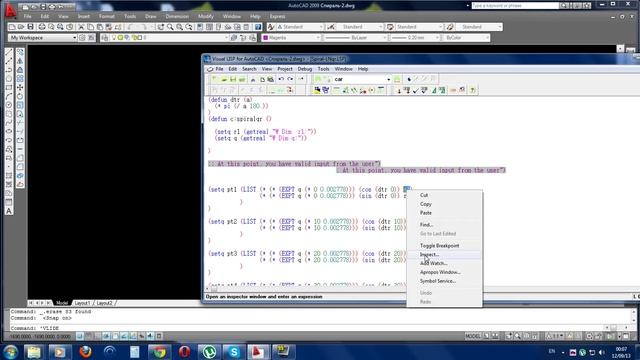Switch to Layout1 tab
This screenshot has height=360, width=640.
point(82,303)
